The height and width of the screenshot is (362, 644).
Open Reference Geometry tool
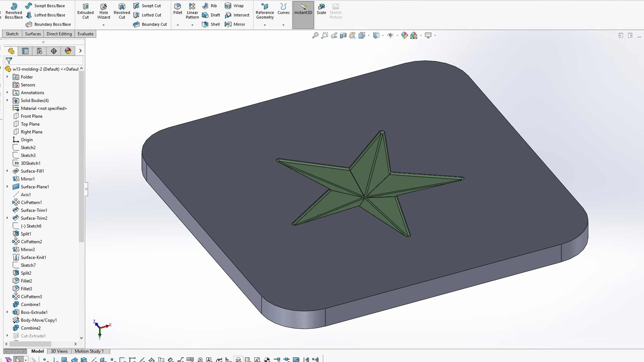click(x=265, y=11)
